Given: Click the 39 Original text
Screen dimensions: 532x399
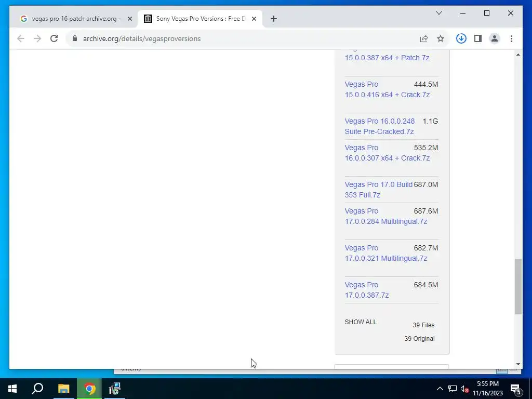Looking at the screenshot, I should tap(419, 339).
